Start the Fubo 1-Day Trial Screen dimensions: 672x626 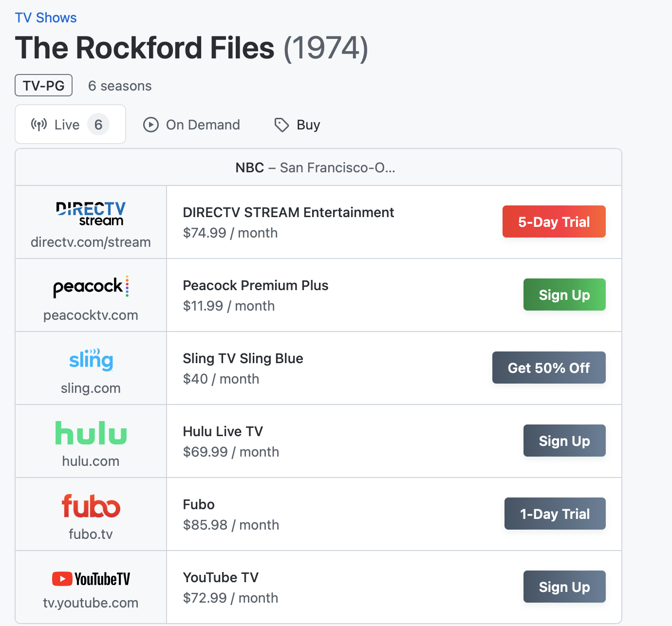555,514
